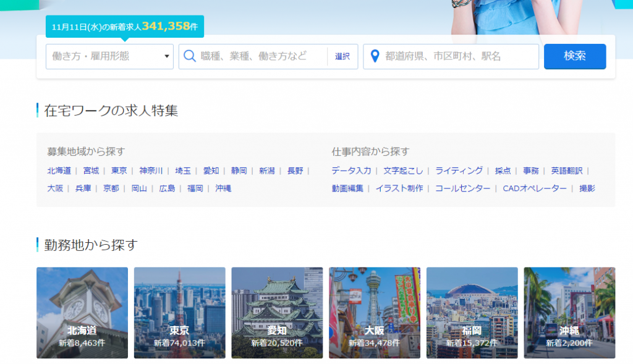Screen dimensions: 633x364
Task: Open the 長野 region link
Action: tap(295, 171)
